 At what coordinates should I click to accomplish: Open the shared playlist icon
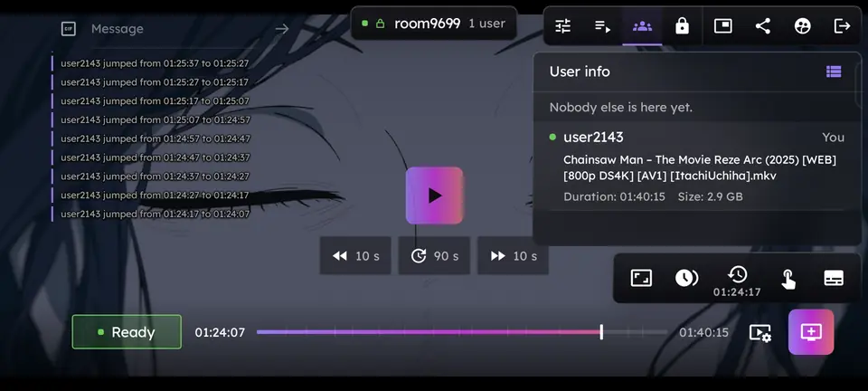(602, 26)
